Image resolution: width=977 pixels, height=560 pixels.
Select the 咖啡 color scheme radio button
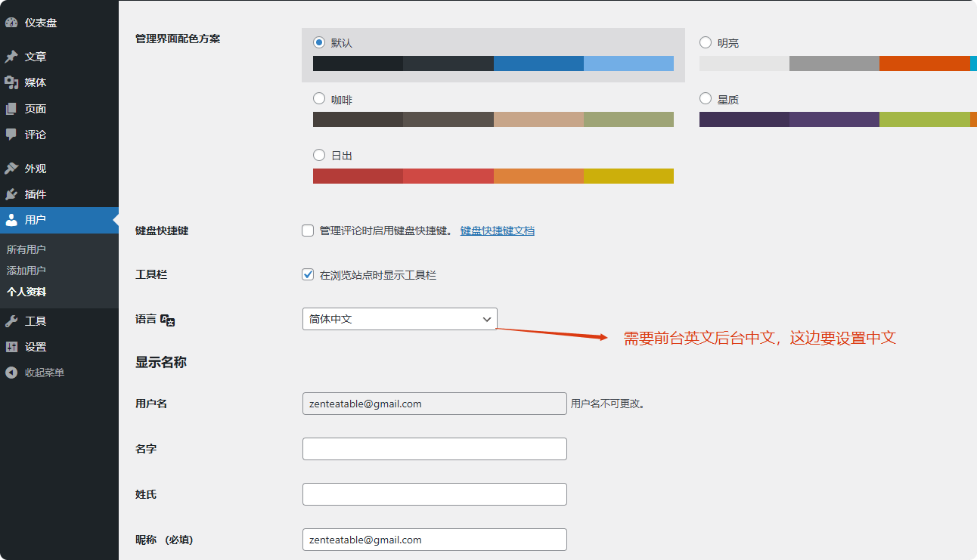coord(319,99)
